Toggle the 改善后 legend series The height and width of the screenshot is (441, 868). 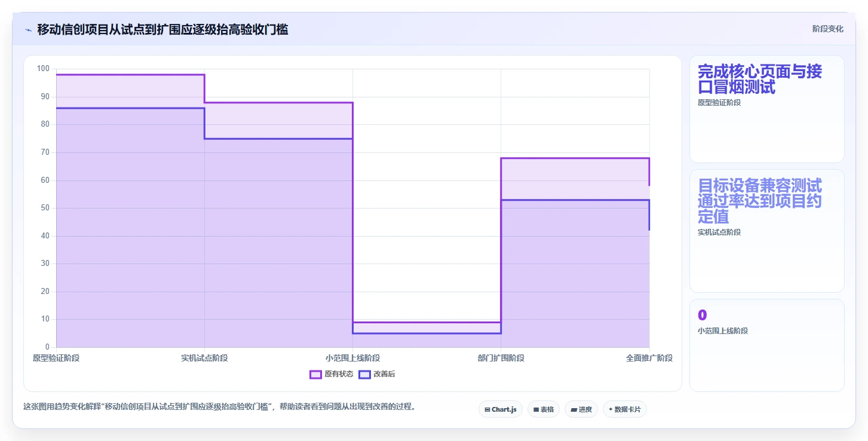click(377, 374)
